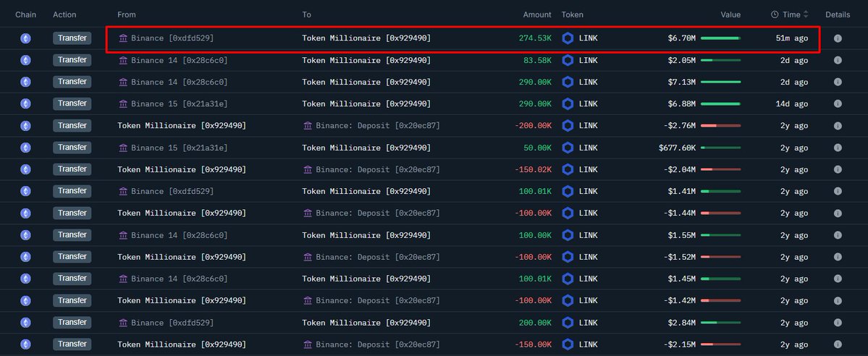Screen dimensions: 868x356
Task: Click LINK token icon in $1.41M row
Action: click(x=568, y=191)
